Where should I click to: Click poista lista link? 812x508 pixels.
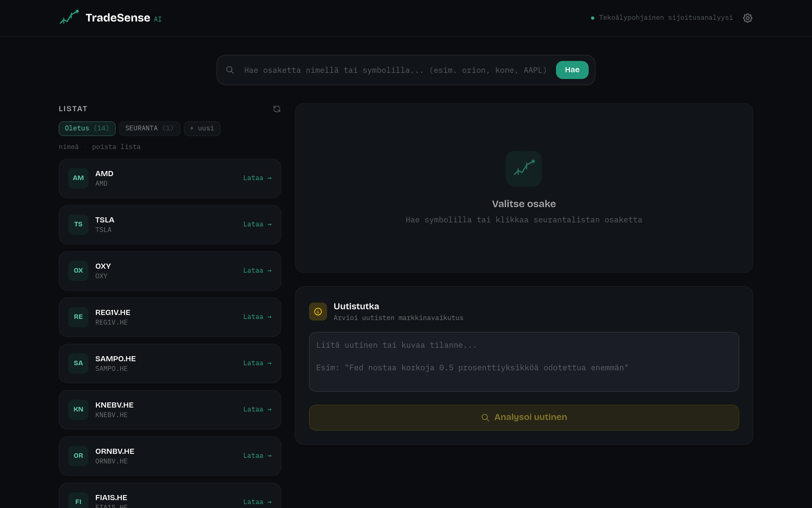(116, 147)
